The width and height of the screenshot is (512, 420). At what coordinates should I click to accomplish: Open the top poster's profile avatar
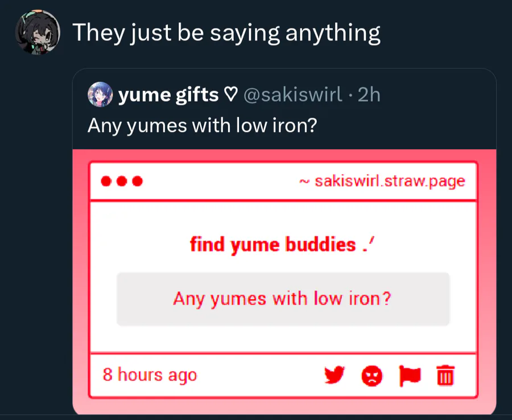(x=38, y=33)
